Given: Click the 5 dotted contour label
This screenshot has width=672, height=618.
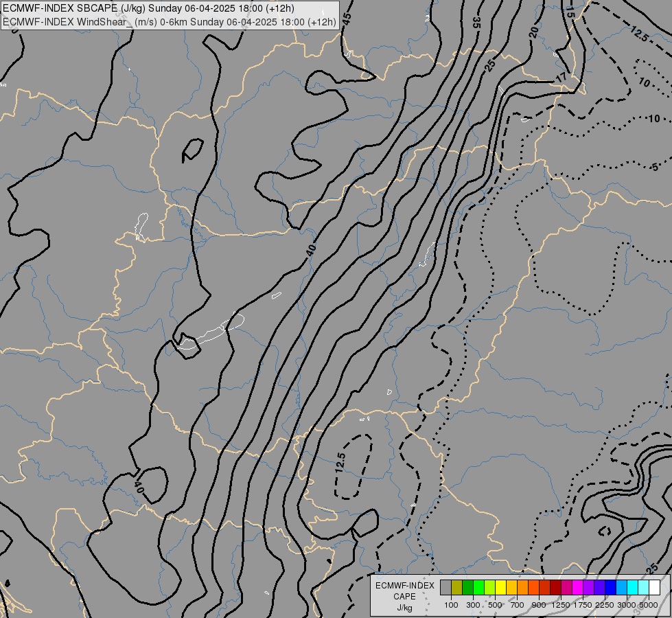Looking at the screenshot, I should click(655, 168).
